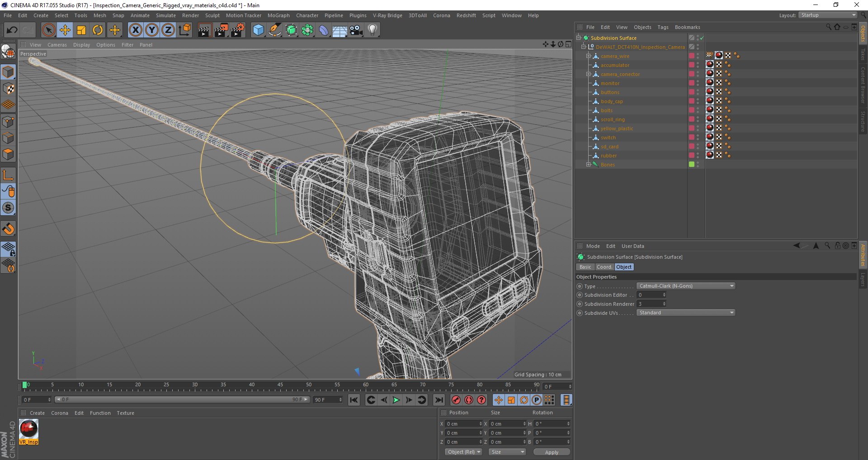868x460 pixels.
Task: Click the Bones green layer swatch
Action: [691, 165]
